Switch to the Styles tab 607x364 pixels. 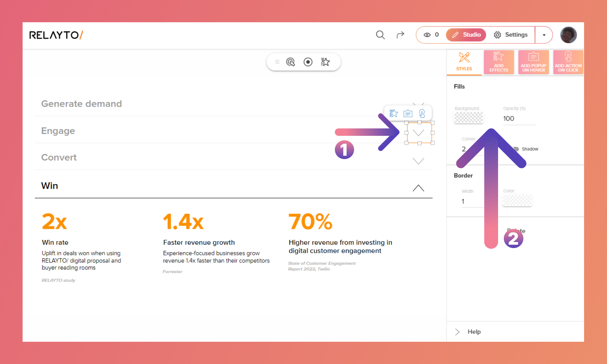[x=464, y=62]
